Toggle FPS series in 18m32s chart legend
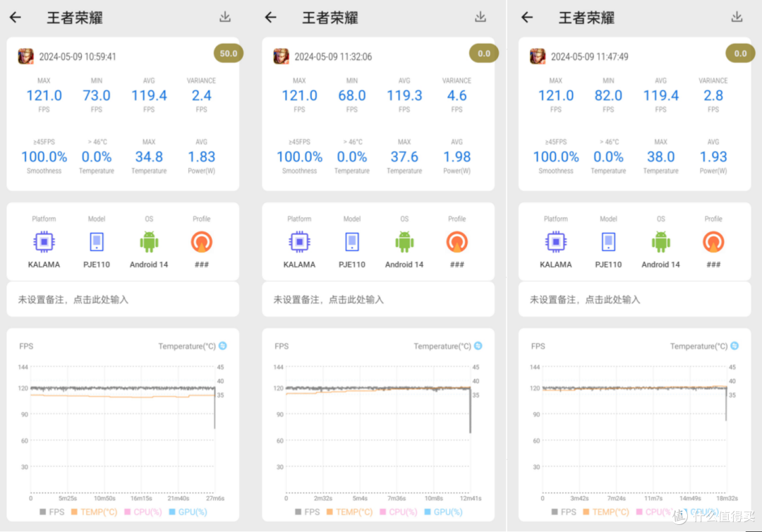The height and width of the screenshot is (532, 762). pos(564,512)
